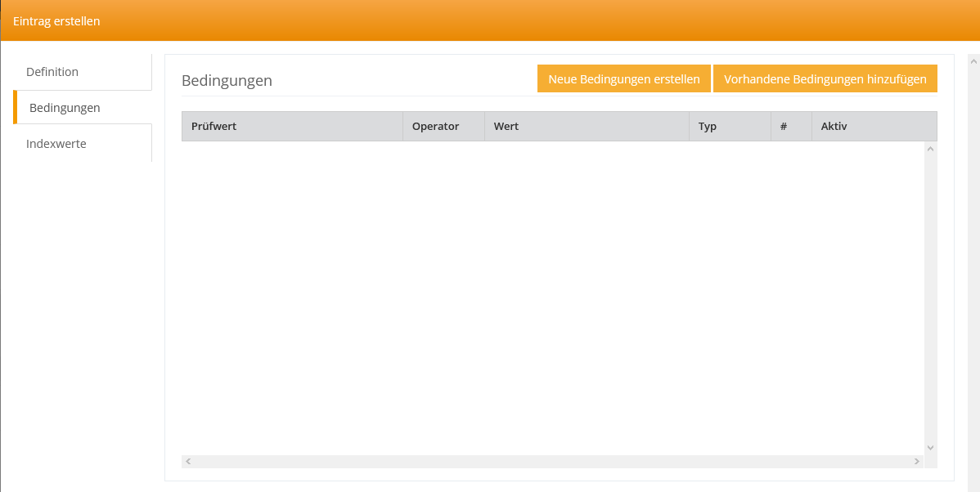The height and width of the screenshot is (492, 980).
Task: Click the table's scroll down arrow
Action: pyautogui.click(x=930, y=447)
